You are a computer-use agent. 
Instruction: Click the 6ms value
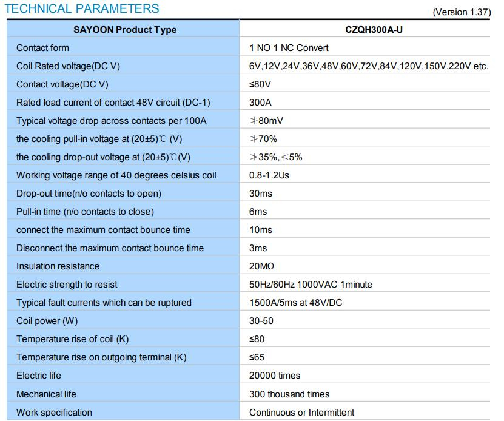click(258, 212)
